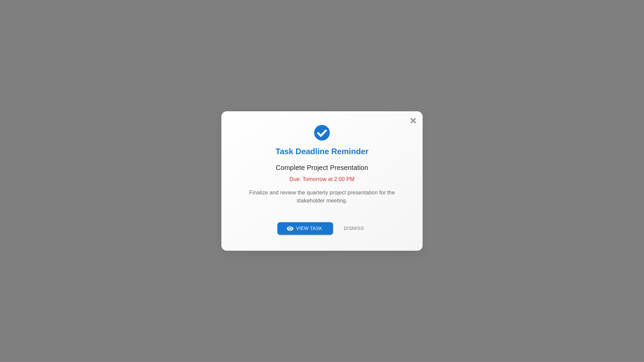
Task: Click the gray overlay left of dialog
Action: [111, 181]
